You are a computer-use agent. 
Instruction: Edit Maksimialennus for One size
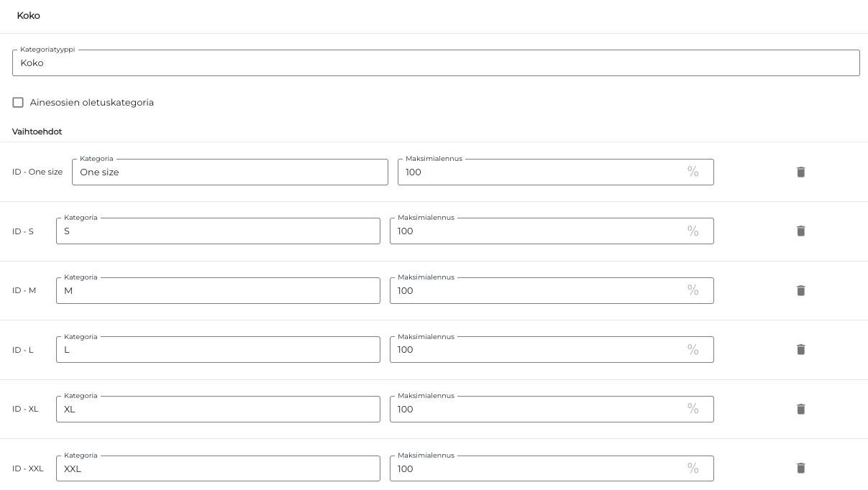point(539,172)
